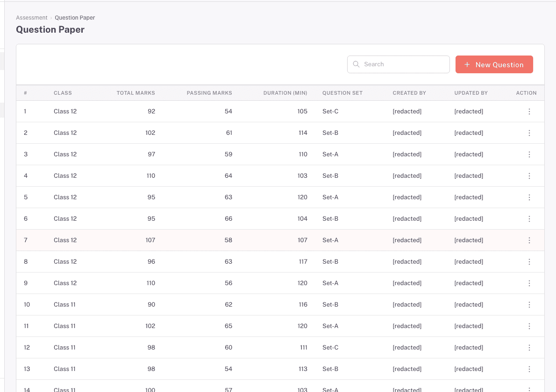Open action menu for row 10

click(529, 305)
